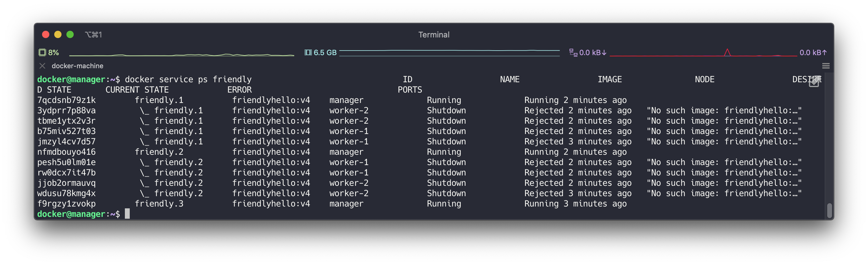868x265 pixels.
Task: Click task ID f9rgzy1zvokp
Action: pos(66,204)
